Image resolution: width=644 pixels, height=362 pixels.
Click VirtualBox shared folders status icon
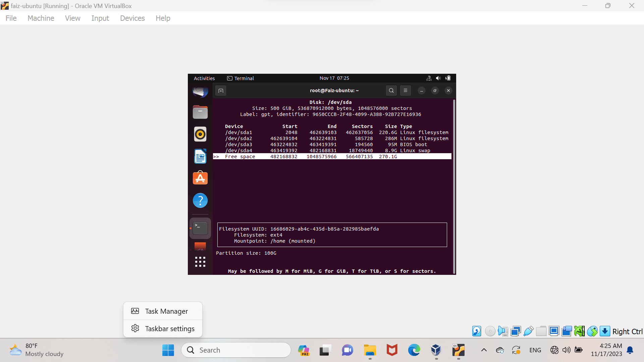(x=541, y=331)
